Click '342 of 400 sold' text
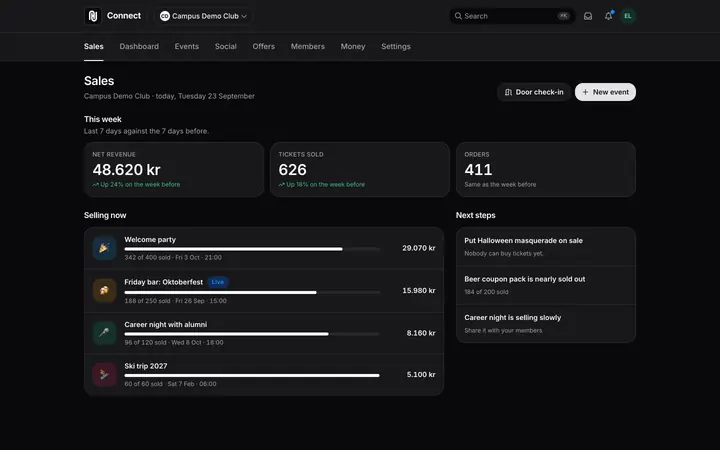 point(147,258)
